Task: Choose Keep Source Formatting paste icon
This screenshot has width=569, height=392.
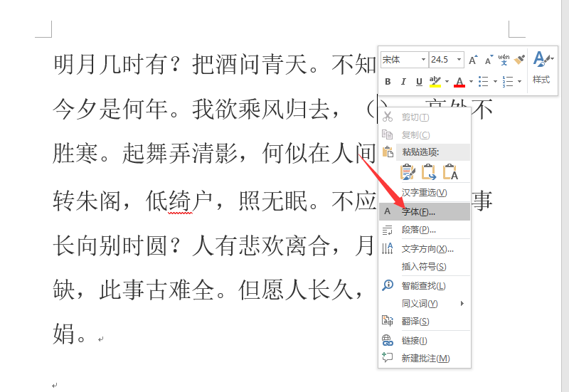Action: (x=408, y=172)
